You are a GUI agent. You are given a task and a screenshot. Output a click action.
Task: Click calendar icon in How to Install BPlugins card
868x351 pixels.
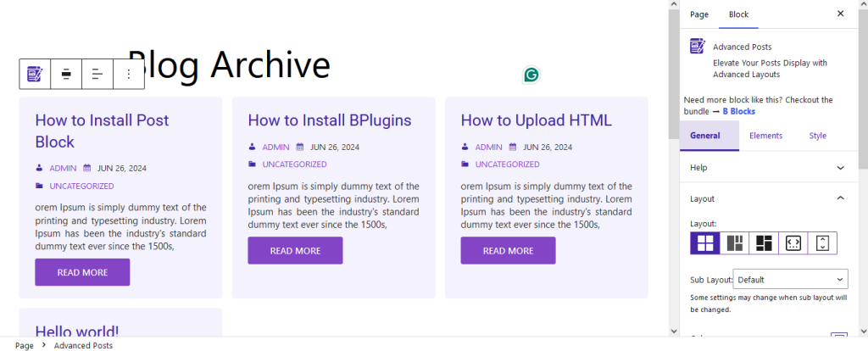300,147
